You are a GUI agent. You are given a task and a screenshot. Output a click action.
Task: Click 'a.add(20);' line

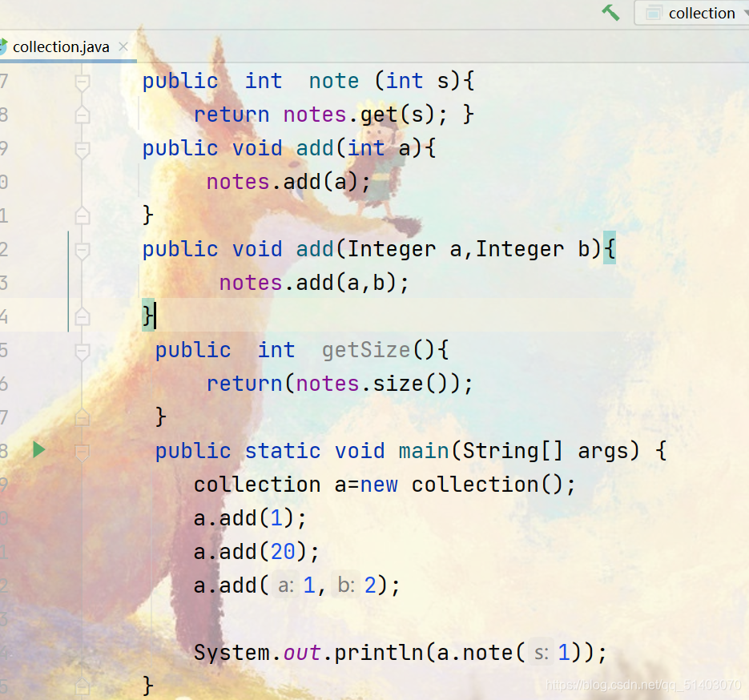(x=256, y=552)
